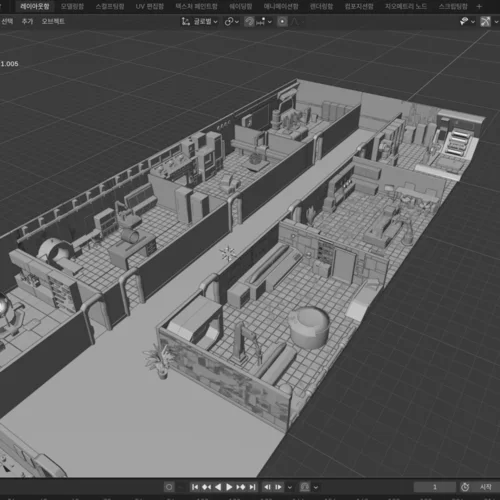The image size is (500, 500).
Task: Open the 선택 menu in the viewport header
Action: (7, 22)
